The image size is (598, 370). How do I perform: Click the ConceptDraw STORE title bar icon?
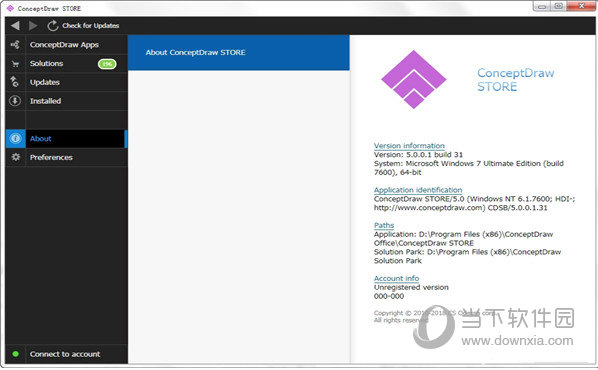[x=10, y=8]
